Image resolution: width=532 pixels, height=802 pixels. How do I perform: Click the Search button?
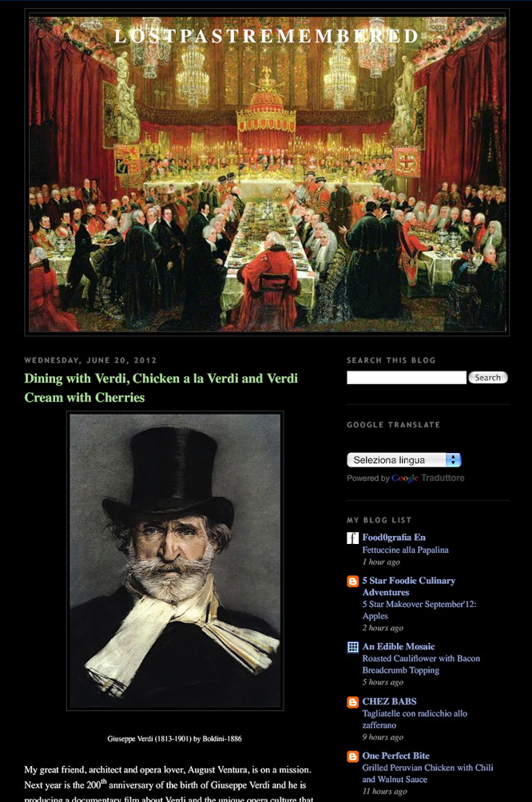(488, 378)
